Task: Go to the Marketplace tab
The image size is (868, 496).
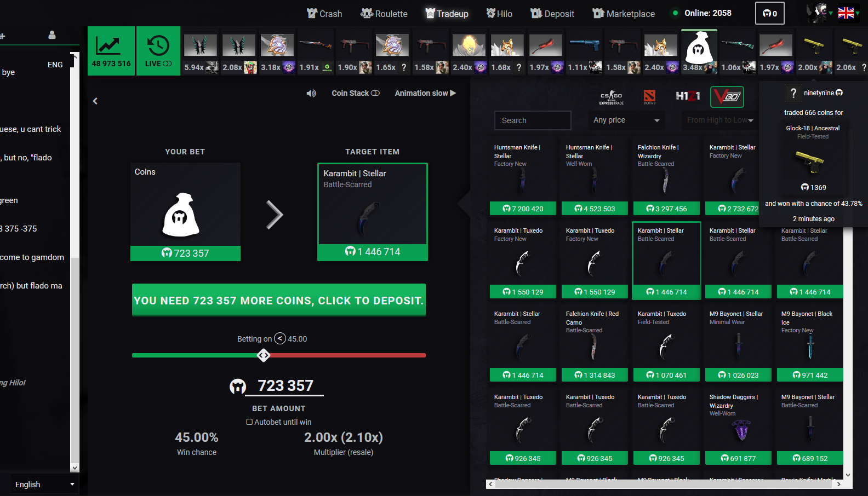Action: pos(624,14)
